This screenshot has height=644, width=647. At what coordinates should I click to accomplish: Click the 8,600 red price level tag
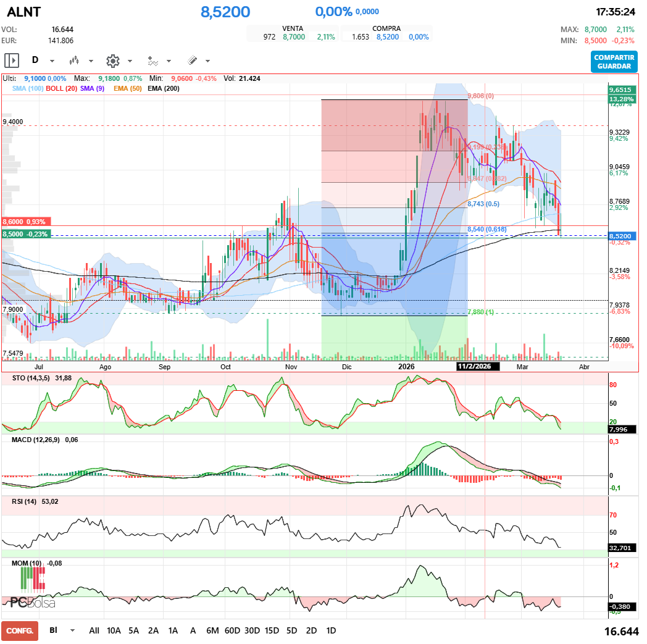pyautogui.click(x=23, y=222)
